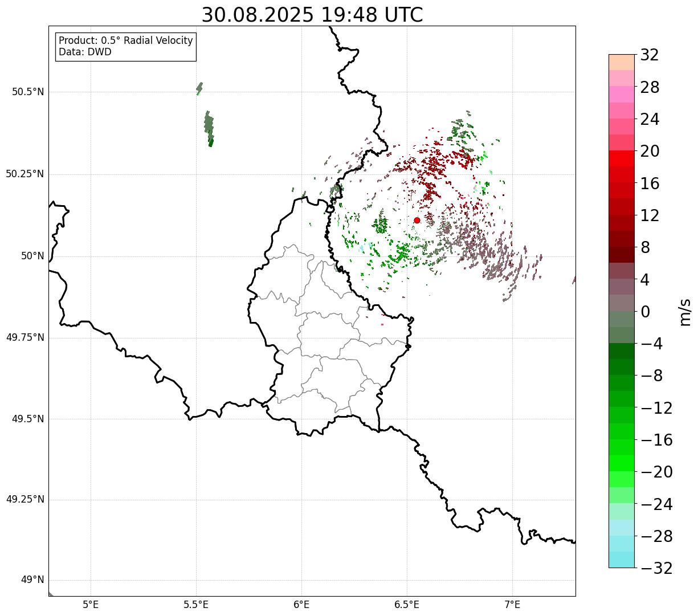Click the 50°N latitude label

[x=33, y=256]
